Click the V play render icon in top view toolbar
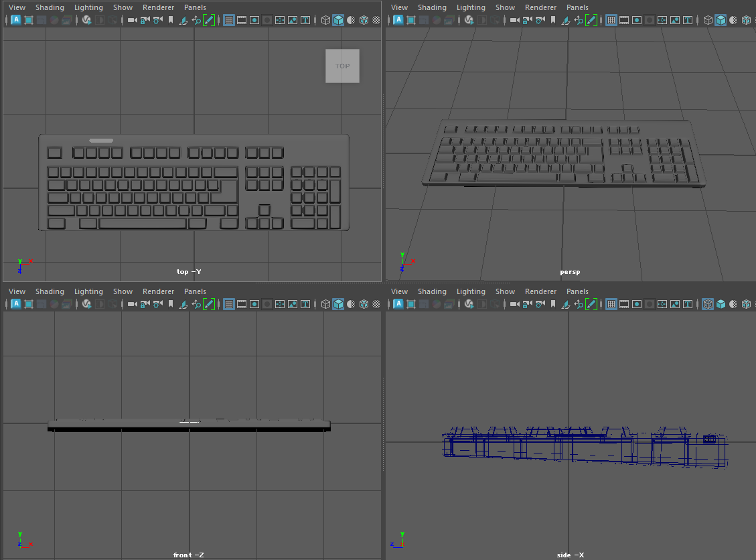This screenshot has height=560, width=756. pos(87,20)
